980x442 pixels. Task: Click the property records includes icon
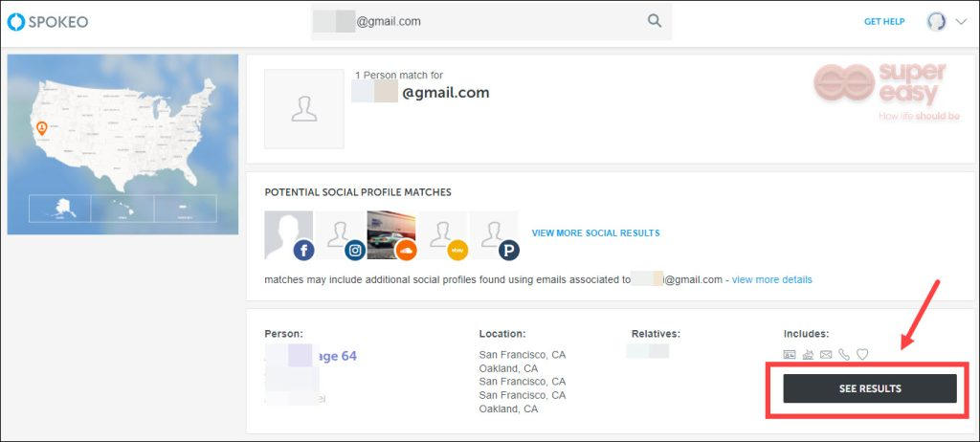click(x=808, y=355)
